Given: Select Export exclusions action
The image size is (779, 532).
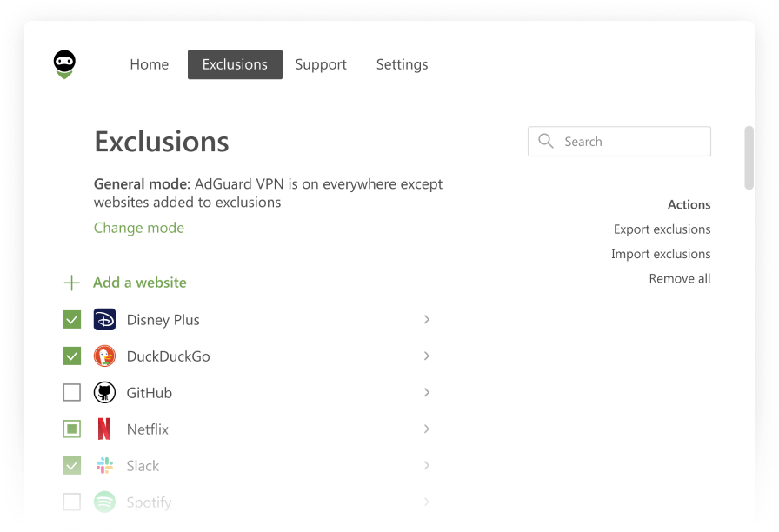Looking at the screenshot, I should (662, 229).
